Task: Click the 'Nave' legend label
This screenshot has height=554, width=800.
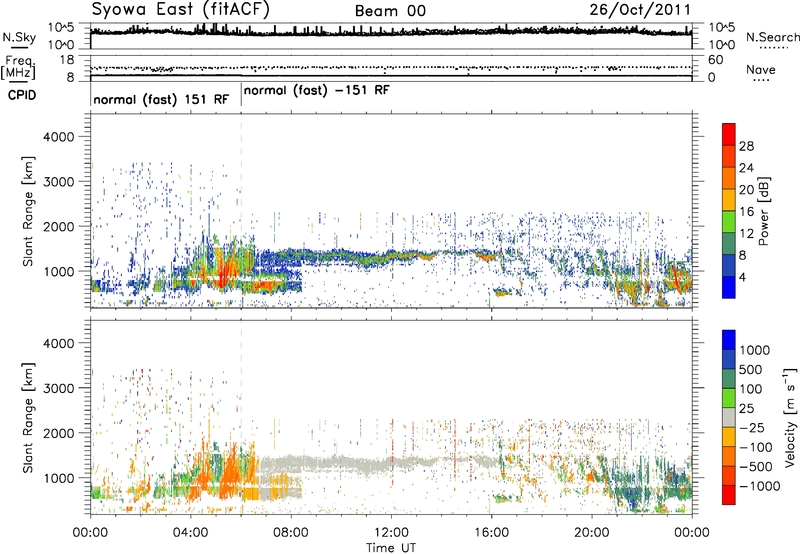Action: 761,69
